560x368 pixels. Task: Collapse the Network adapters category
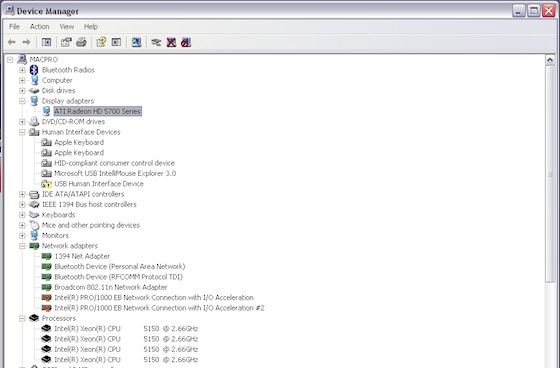click(x=22, y=246)
